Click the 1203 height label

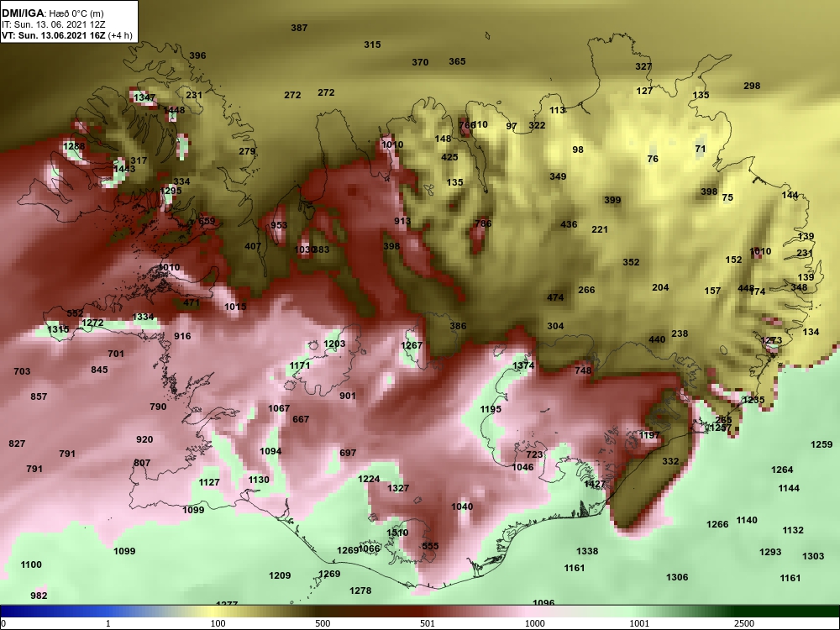[x=334, y=344]
